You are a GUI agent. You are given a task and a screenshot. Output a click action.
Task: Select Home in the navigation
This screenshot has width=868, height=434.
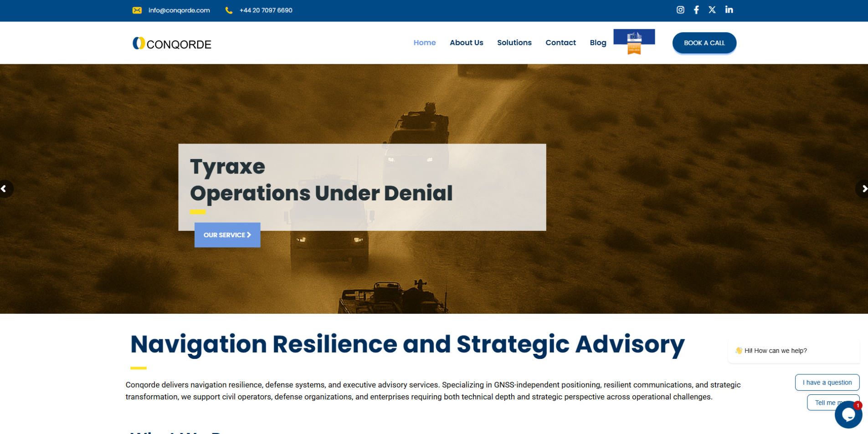pyautogui.click(x=424, y=43)
